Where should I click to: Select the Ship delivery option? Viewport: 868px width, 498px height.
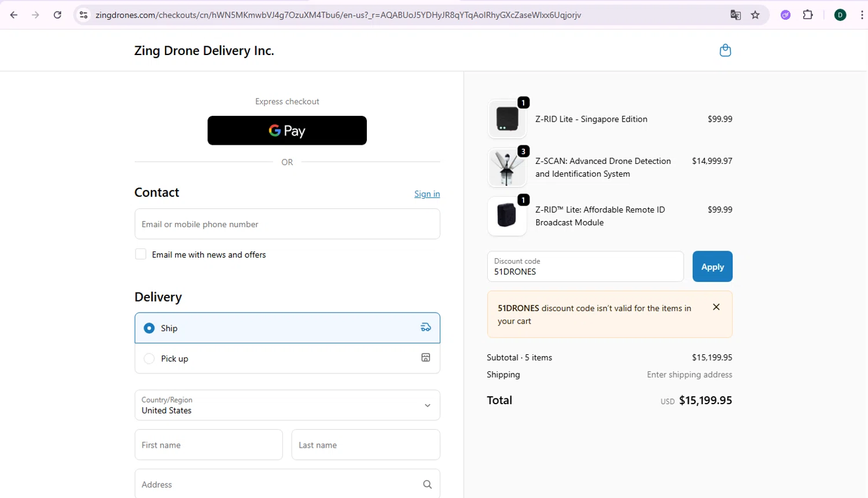287,328
